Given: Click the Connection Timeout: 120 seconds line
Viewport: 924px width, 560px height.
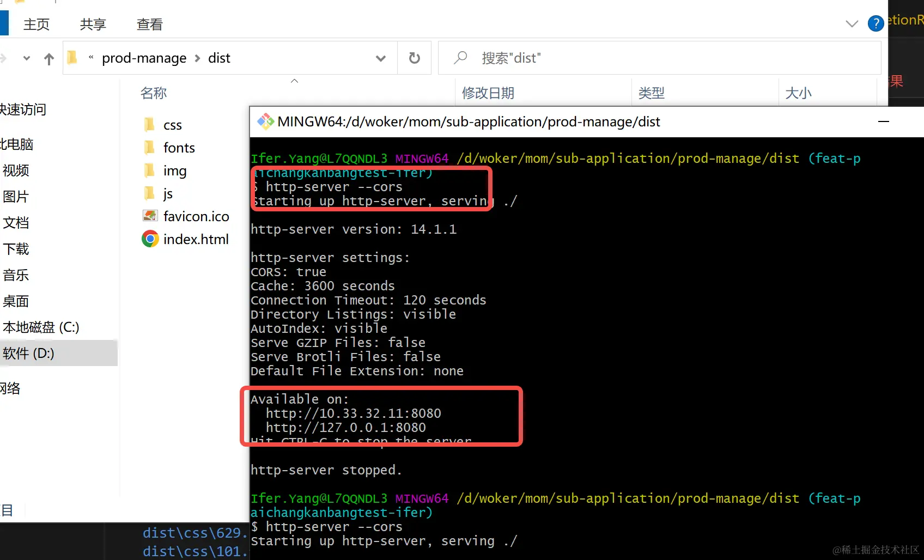Looking at the screenshot, I should [x=368, y=300].
